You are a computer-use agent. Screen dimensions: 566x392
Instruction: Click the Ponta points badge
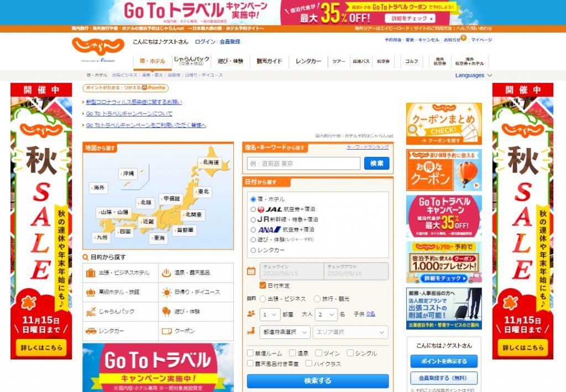(125, 88)
